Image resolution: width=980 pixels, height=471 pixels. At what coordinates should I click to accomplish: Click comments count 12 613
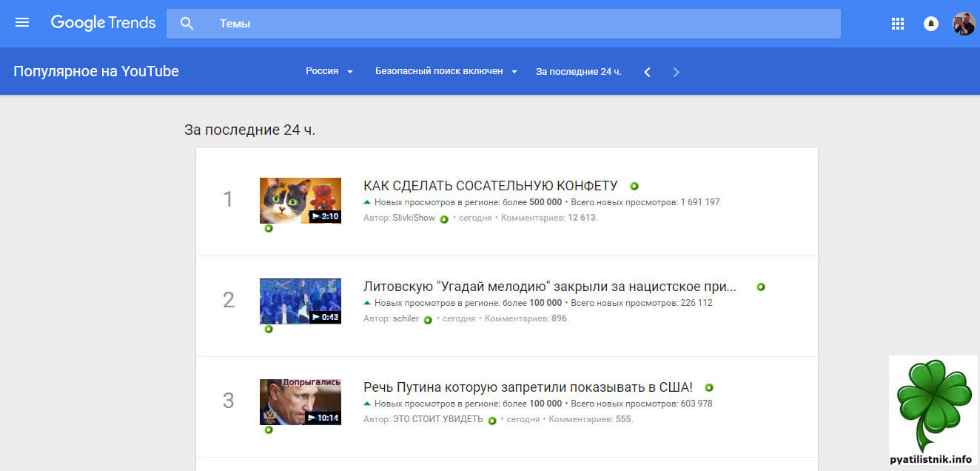(582, 218)
